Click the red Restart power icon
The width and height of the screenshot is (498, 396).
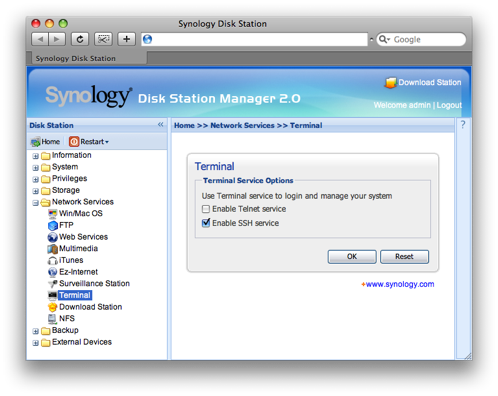coord(74,142)
